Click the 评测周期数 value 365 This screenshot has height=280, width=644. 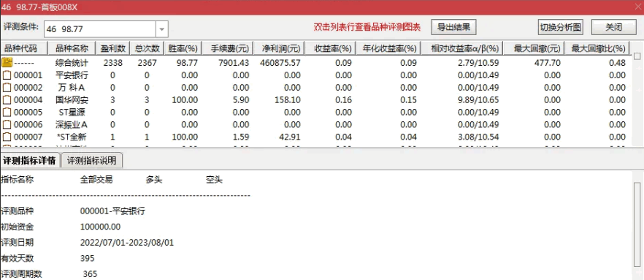90,274
